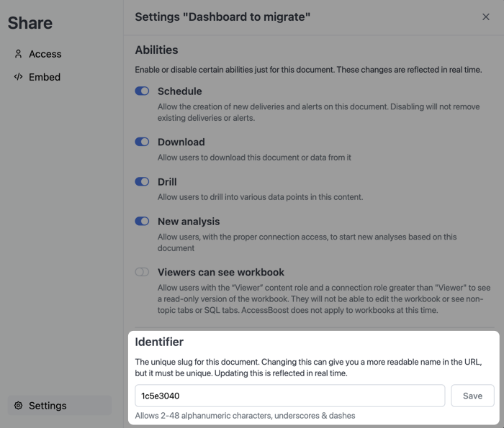Click the code brackets icon beside Embed
Screen dimensions: 504x428
point(19,77)
